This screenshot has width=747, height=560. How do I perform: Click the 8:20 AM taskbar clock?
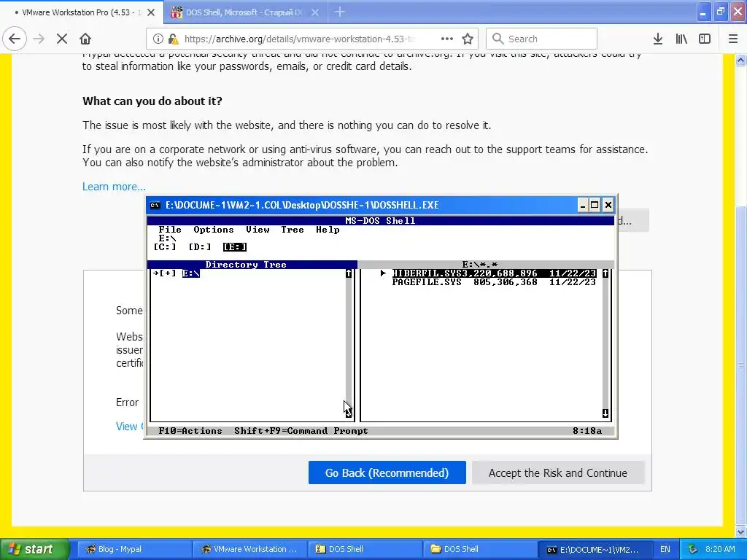720,549
